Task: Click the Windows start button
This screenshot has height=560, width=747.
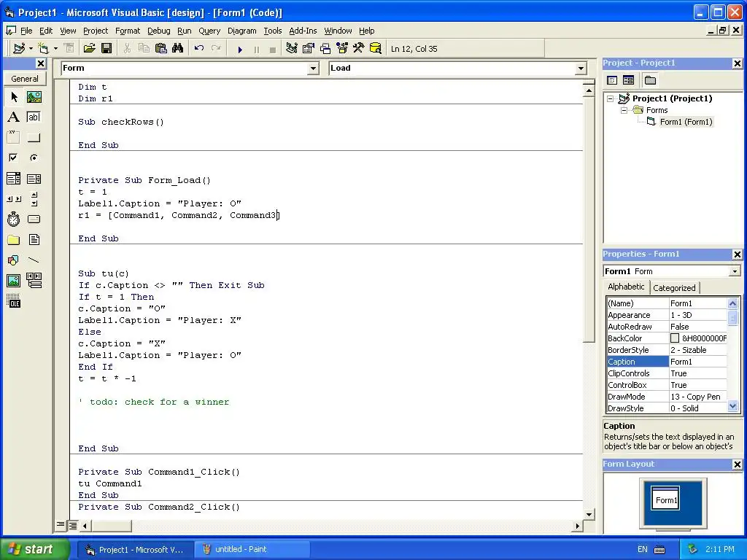Action: (34, 549)
